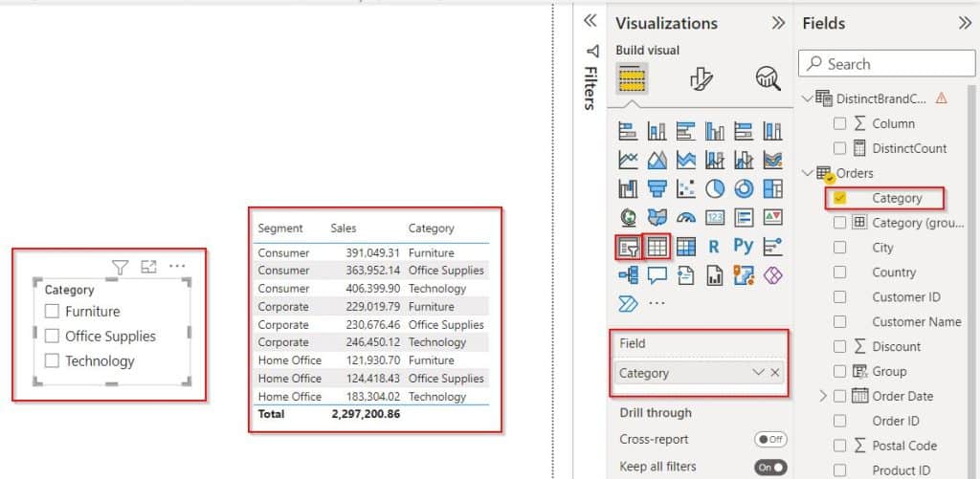This screenshot has width=980, height=479.
Task: Select the table visual icon
Action: coord(657,247)
